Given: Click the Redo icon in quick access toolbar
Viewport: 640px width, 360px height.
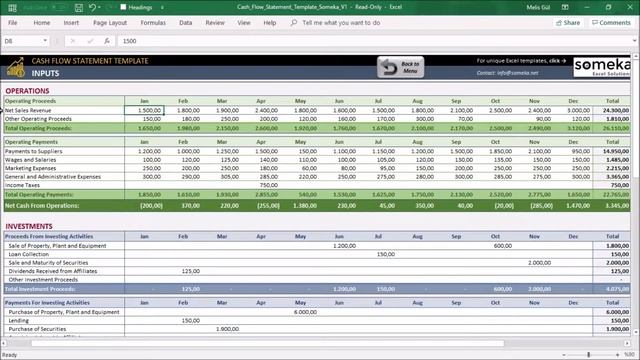Looking at the screenshot, I should [x=109, y=7].
